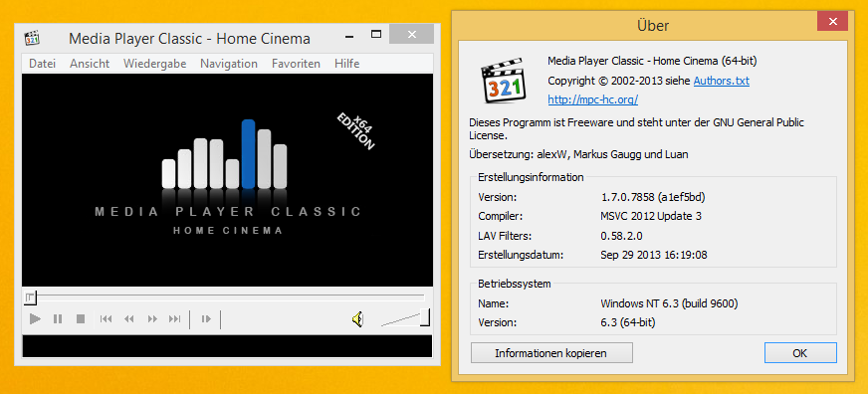Click the frame step icon
868x394 pixels.
point(206,318)
